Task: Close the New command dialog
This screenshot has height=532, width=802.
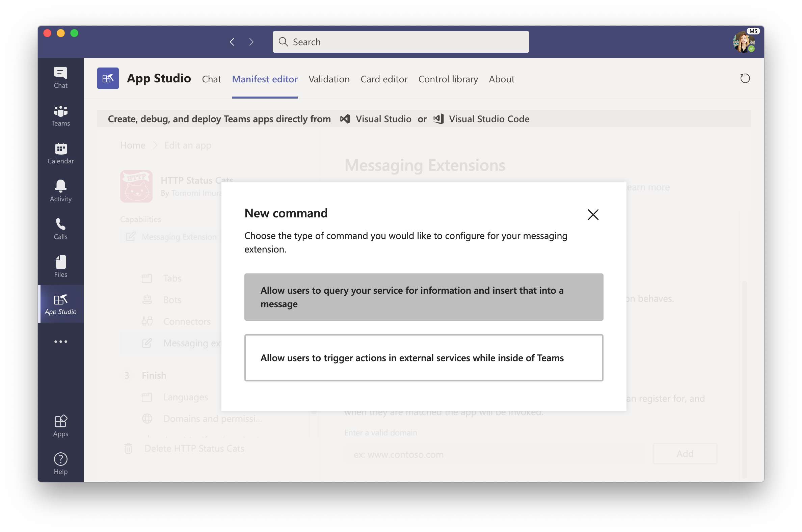Action: pyautogui.click(x=593, y=214)
